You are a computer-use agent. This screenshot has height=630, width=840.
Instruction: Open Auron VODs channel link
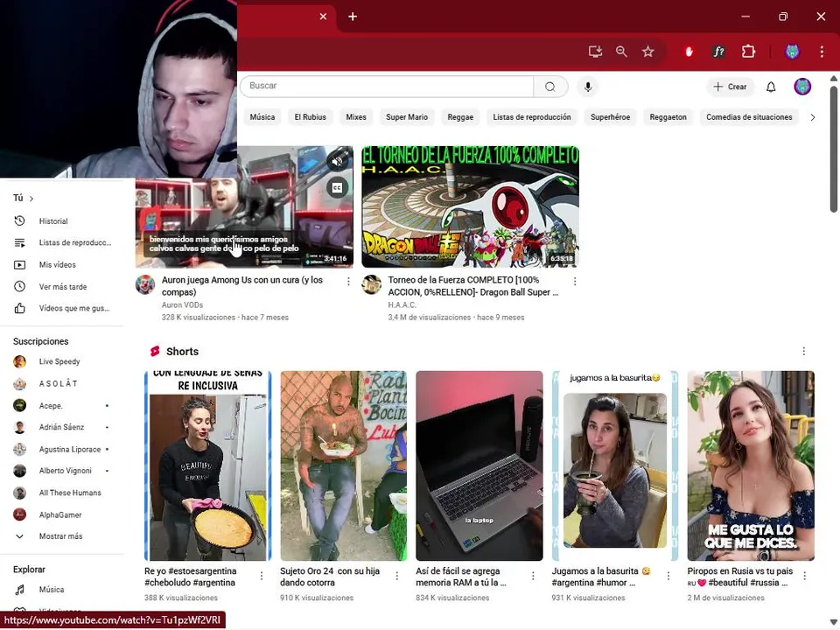[x=182, y=304]
